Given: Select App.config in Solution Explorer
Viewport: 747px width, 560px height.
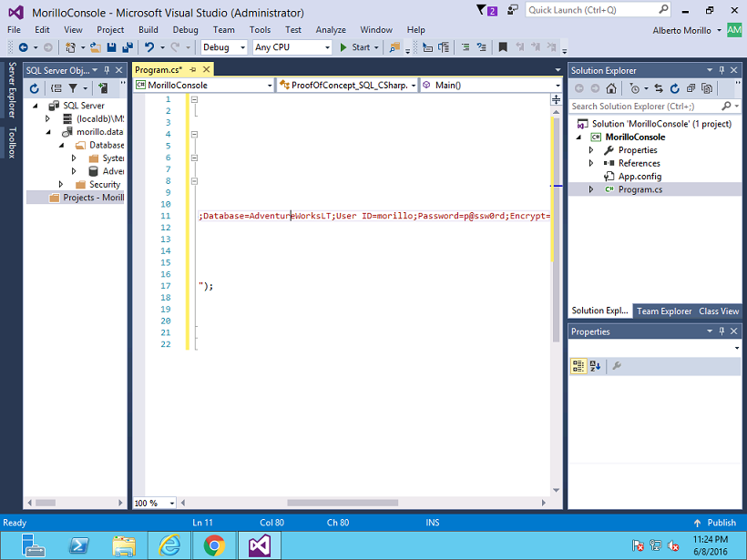Looking at the screenshot, I should (x=640, y=176).
